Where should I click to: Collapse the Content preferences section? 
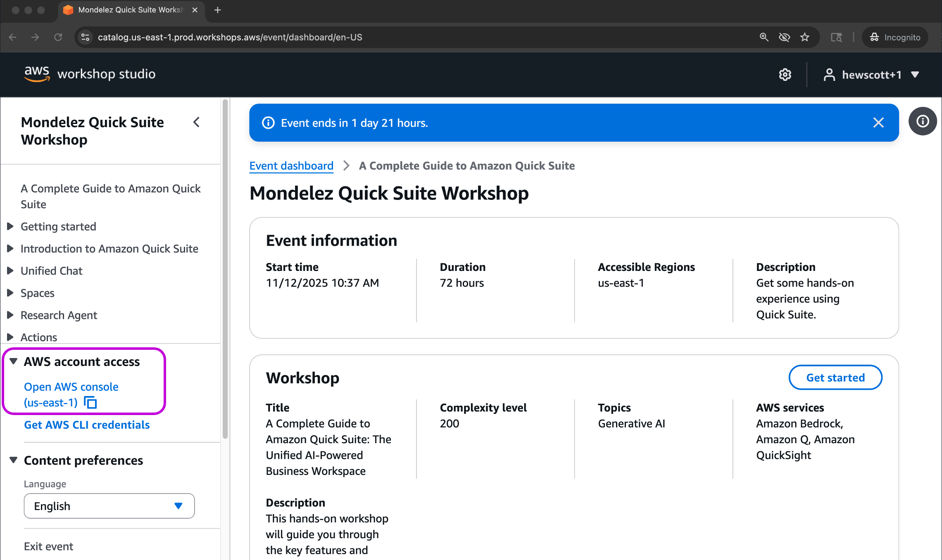14,460
